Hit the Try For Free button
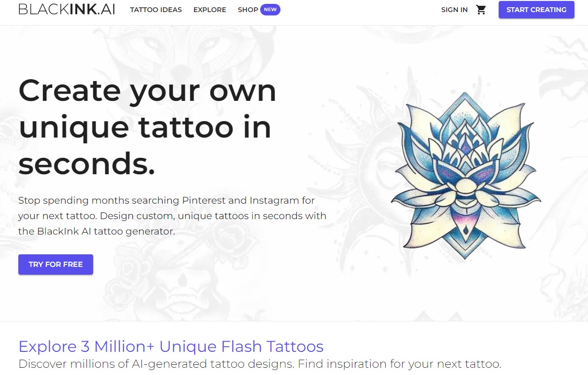This screenshot has width=588, height=375. click(56, 264)
